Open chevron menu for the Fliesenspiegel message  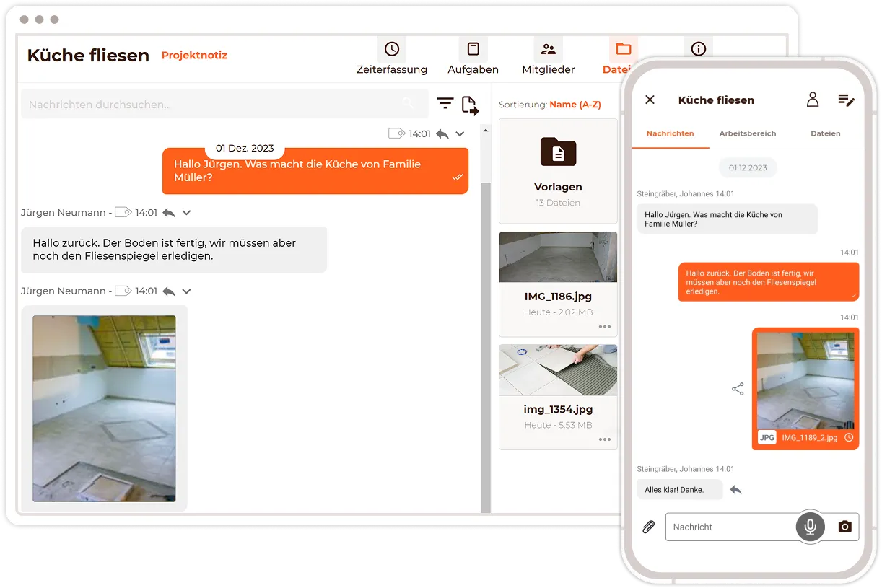pos(186,213)
